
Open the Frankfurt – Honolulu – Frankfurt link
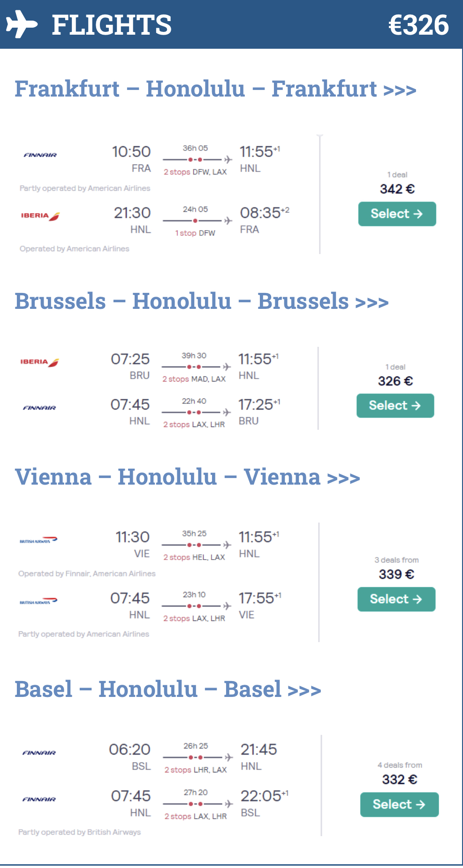tap(215, 89)
